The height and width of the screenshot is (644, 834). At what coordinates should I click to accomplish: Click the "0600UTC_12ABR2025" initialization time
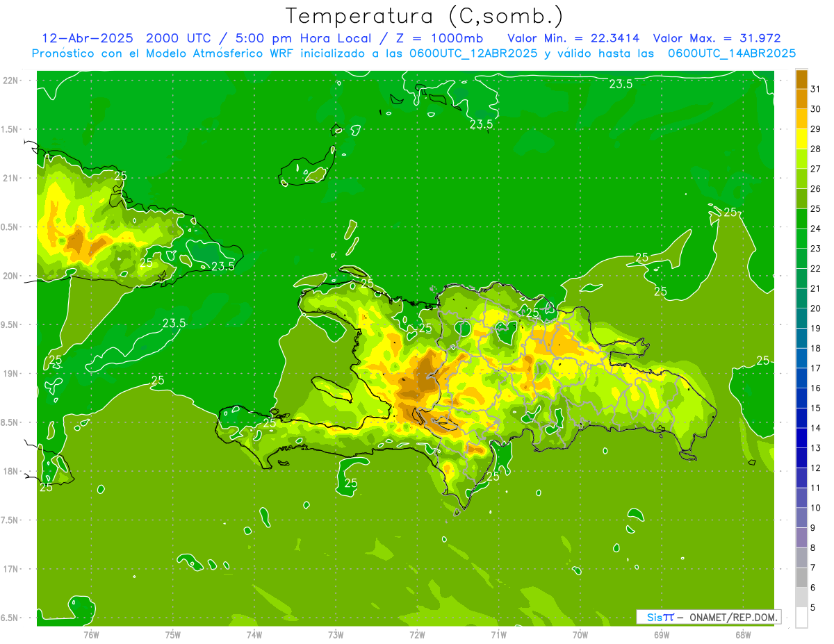pyautogui.click(x=470, y=53)
